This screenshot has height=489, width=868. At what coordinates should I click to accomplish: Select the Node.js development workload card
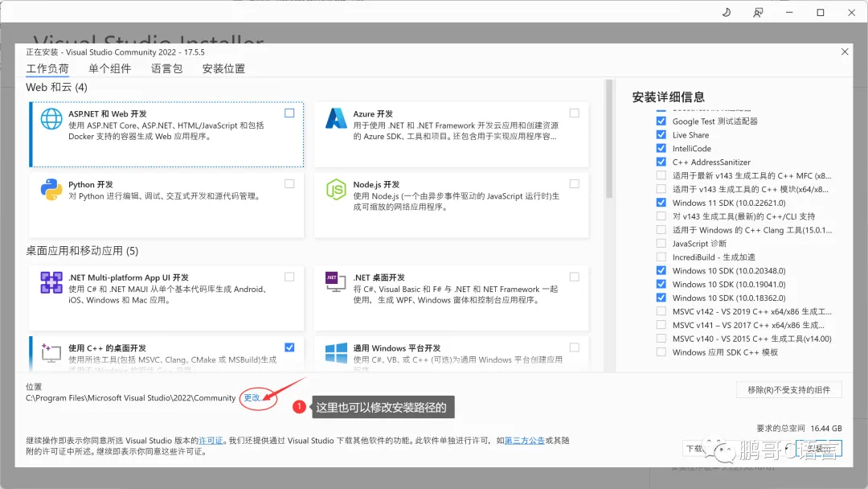pos(451,205)
